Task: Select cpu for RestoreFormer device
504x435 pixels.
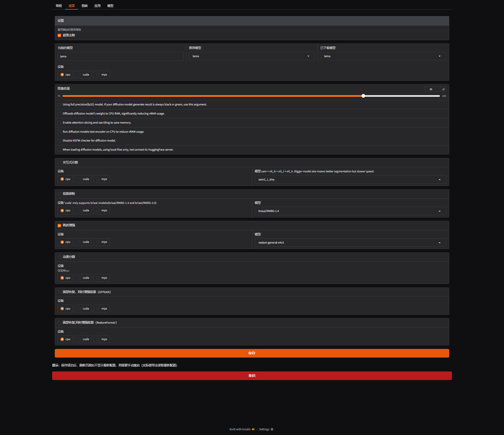Action: click(65, 339)
